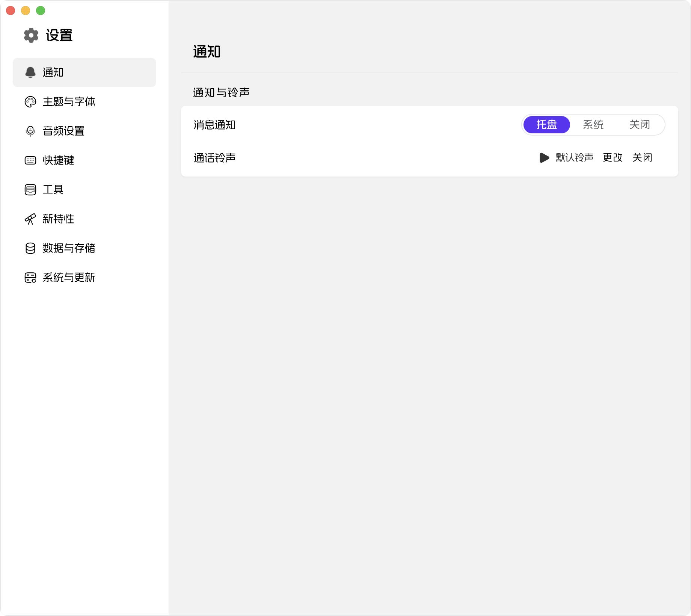
Task: Click 更改 to change call ringtone
Action: pos(613,157)
